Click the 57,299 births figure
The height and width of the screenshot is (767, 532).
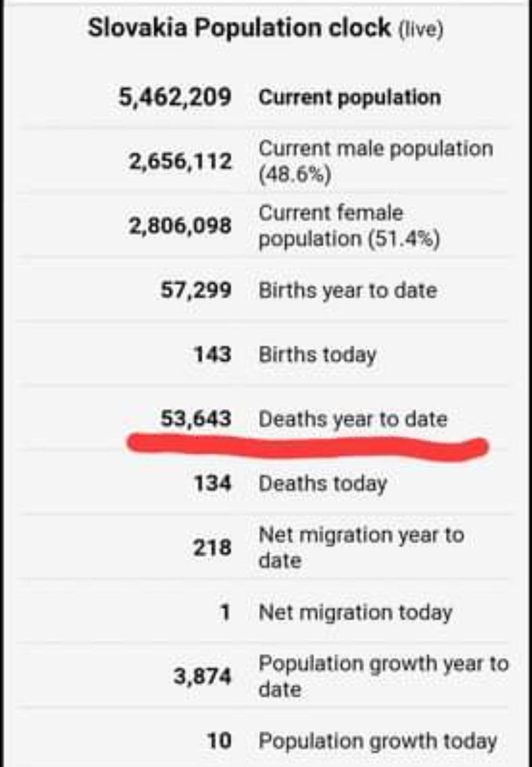[196, 290]
